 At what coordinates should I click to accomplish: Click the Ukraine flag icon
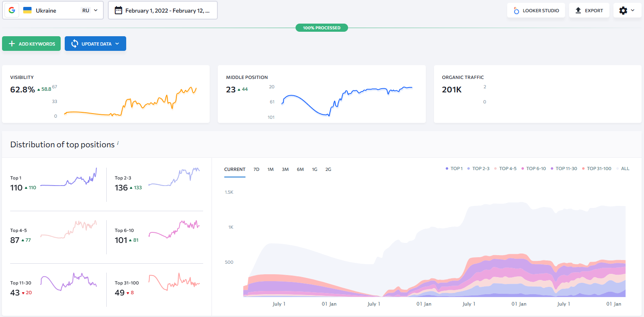(27, 10)
